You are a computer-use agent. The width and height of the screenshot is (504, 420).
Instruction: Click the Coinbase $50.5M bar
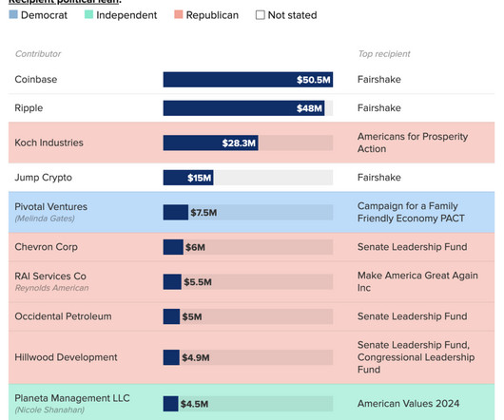(x=248, y=79)
